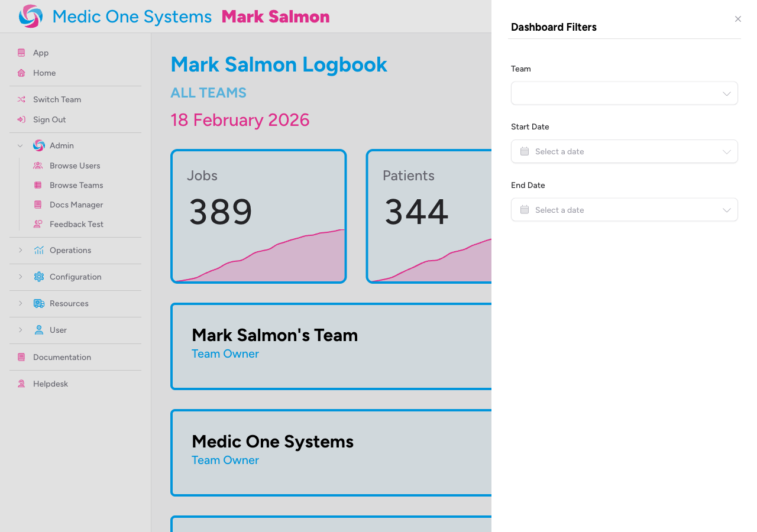
Task: Click the Feedback Test icon
Action: (38, 224)
